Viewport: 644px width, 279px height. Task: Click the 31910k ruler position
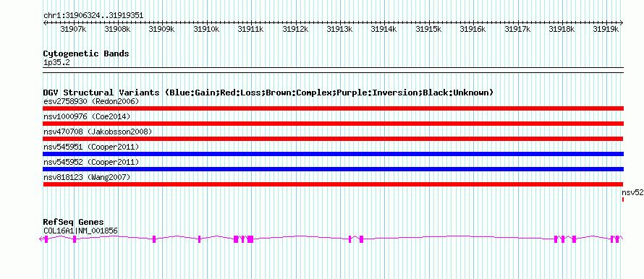(x=206, y=29)
